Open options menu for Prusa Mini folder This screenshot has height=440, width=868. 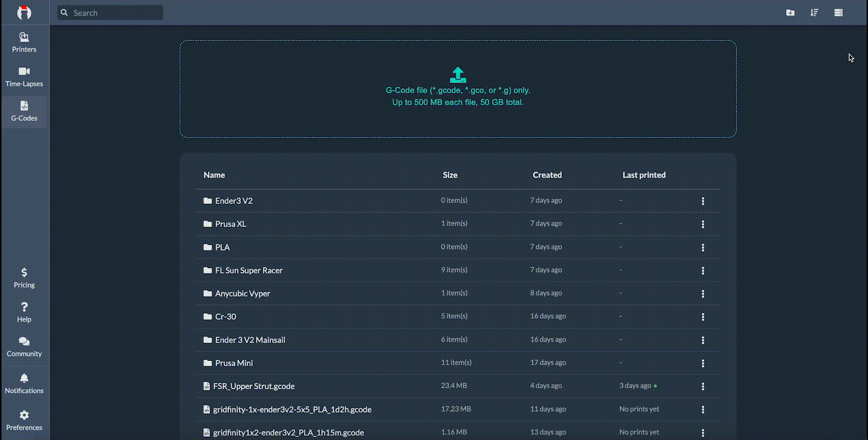point(703,363)
